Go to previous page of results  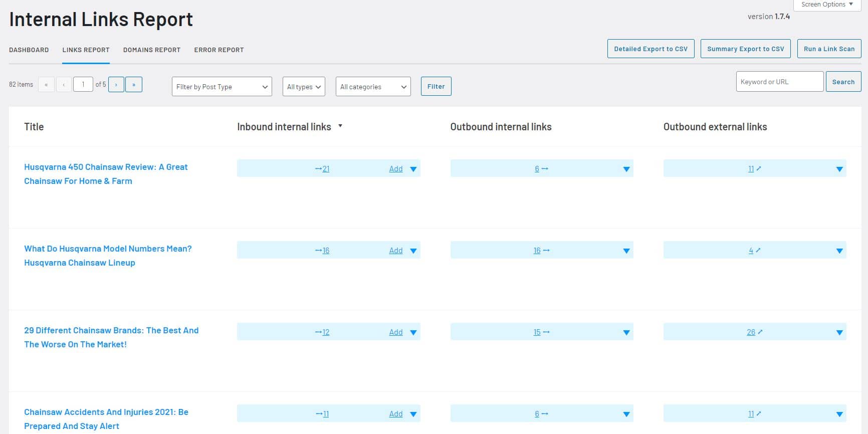(x=64, y=85)
